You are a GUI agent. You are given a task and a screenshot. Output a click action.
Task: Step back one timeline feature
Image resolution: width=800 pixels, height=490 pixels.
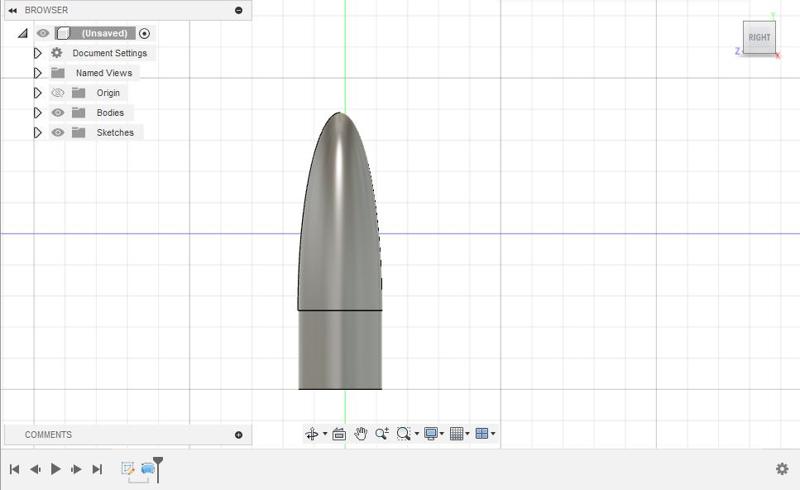35,469
